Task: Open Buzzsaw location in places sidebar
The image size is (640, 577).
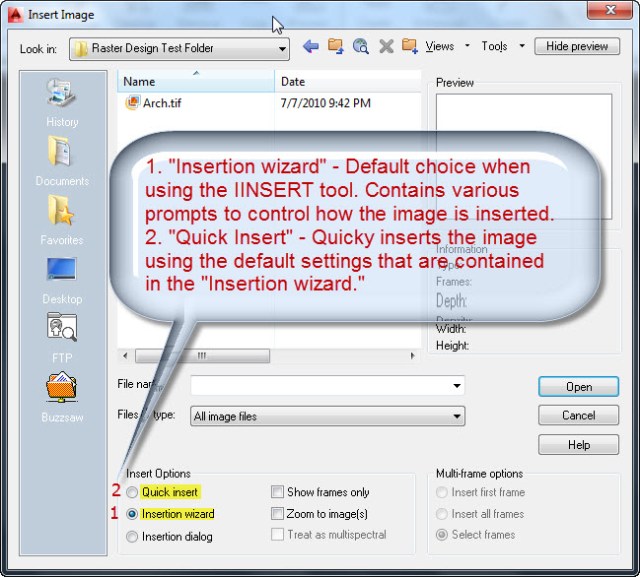Action: pyautogui.click(x=62, y=397)
